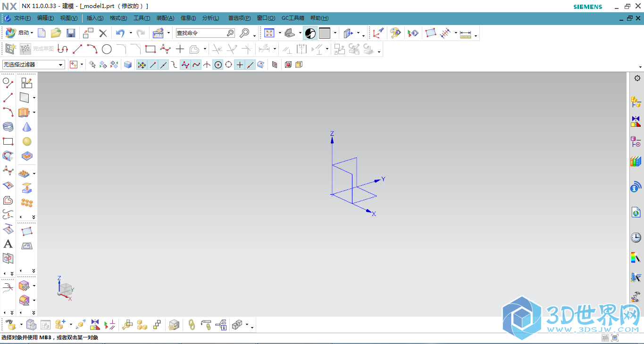Click the Fit view icon

coord(269,33)
